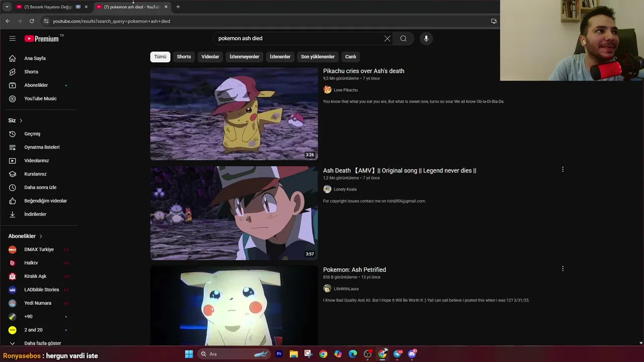This screenshot has height=362, width=644.
Task: Open the Pokemon: Ash Petrified title
Action: (354, 270)
